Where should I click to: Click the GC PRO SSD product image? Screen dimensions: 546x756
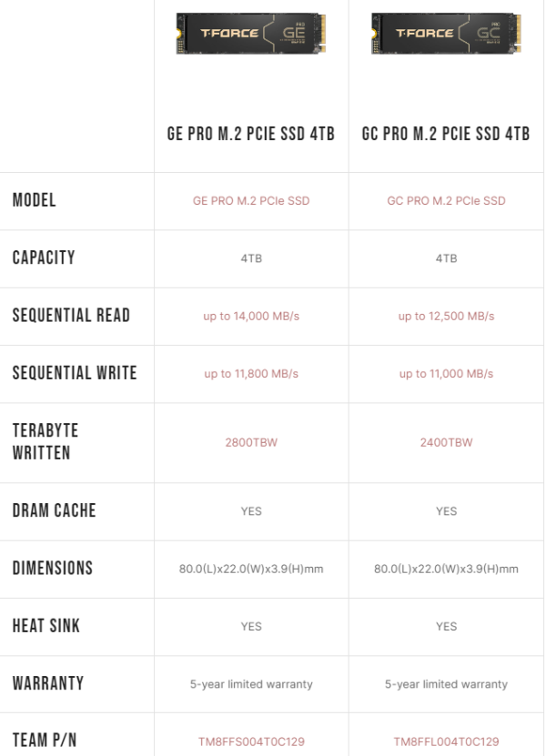(x=446, y=35)
